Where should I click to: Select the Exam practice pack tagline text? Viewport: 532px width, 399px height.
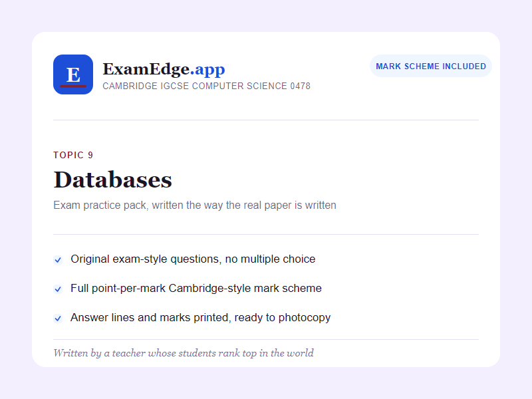pos(195,205)
